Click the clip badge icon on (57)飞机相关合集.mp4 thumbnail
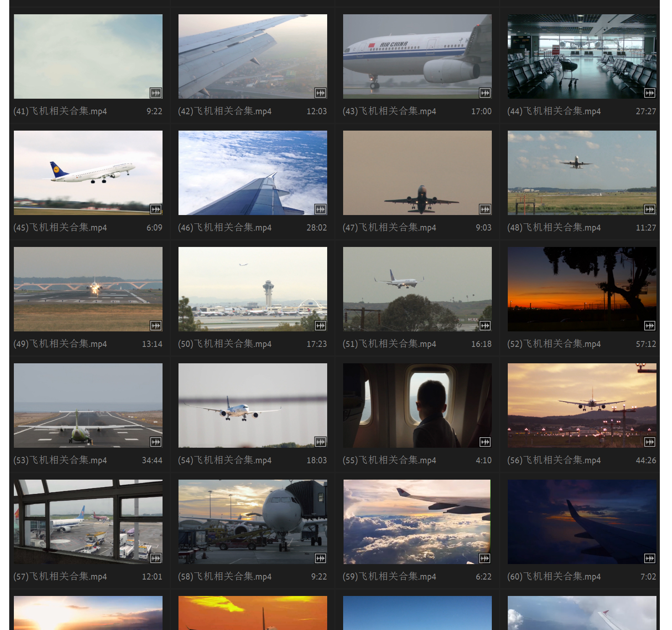This screenshot has height=630, width=672. tap(156, 558)
